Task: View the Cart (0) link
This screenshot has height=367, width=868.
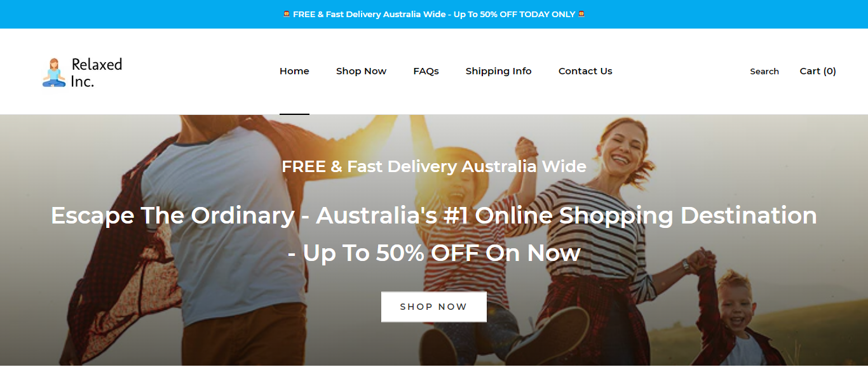Action: (818, 71)
